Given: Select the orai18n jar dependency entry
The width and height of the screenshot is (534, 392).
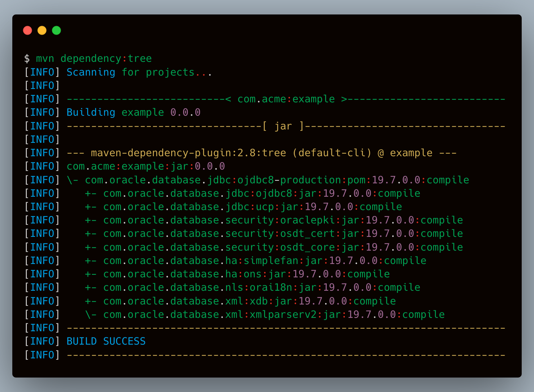Looking at the screenshot, I should tap(262, 287).
